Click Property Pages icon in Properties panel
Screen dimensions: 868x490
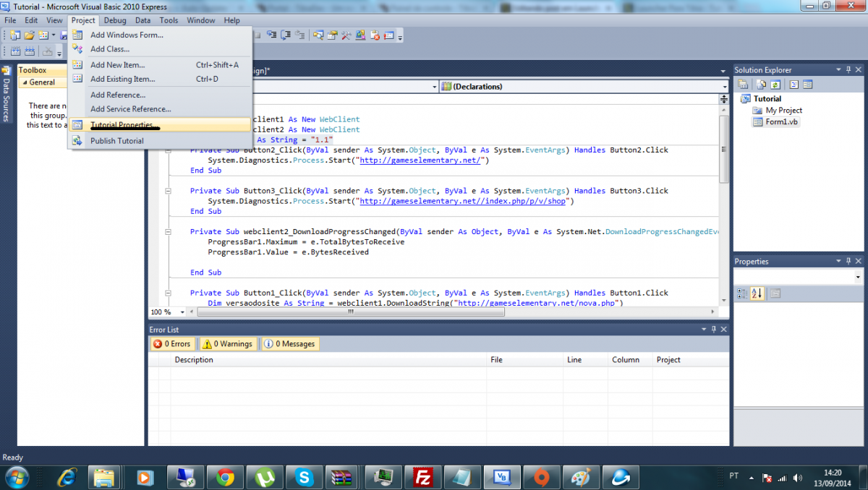pos(774,293)
